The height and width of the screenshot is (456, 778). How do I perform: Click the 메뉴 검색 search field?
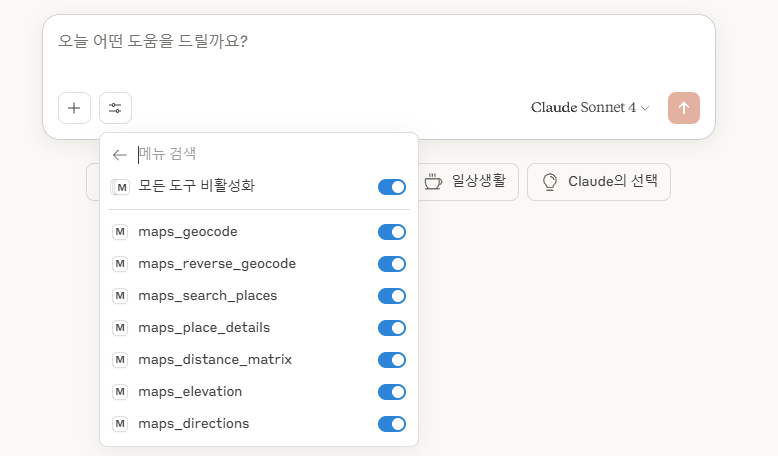250,154
